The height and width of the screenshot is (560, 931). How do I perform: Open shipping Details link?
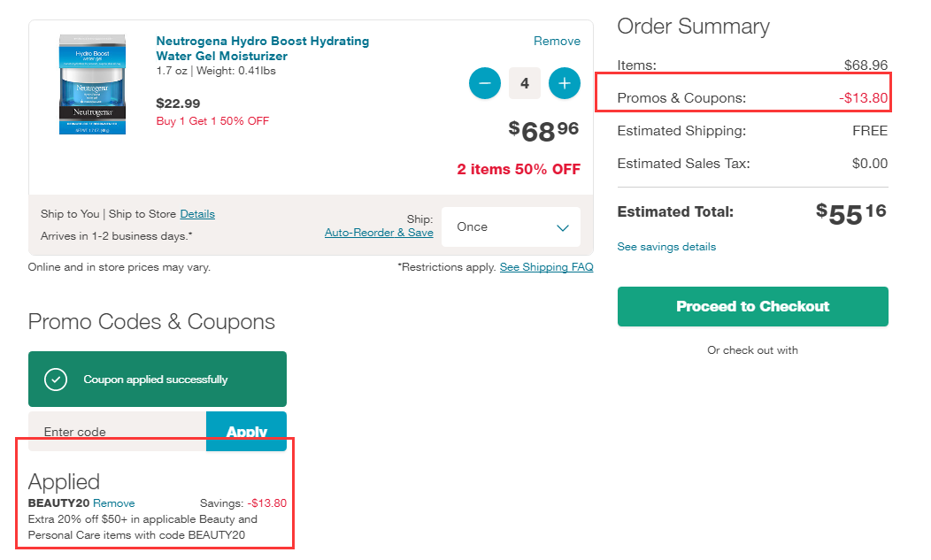[x=197, y=214]
